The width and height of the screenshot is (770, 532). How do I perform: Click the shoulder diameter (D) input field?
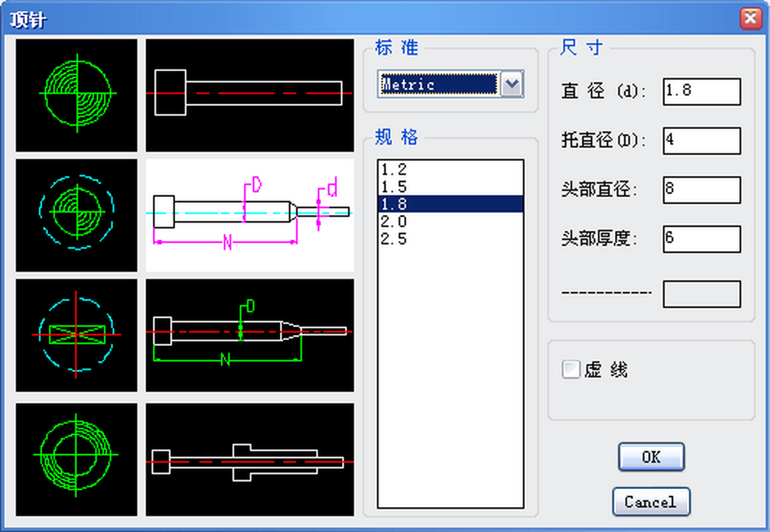(x=702, y=141)
